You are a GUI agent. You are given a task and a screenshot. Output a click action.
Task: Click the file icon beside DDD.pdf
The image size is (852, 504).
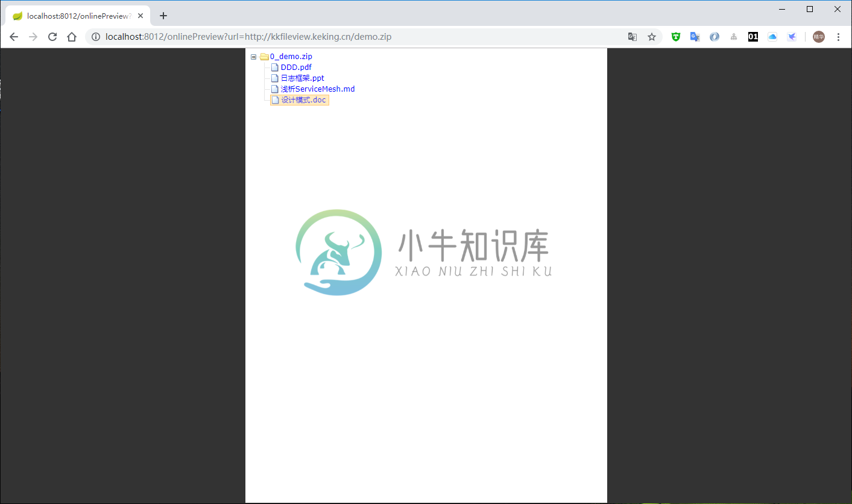(x=275, y=68)
